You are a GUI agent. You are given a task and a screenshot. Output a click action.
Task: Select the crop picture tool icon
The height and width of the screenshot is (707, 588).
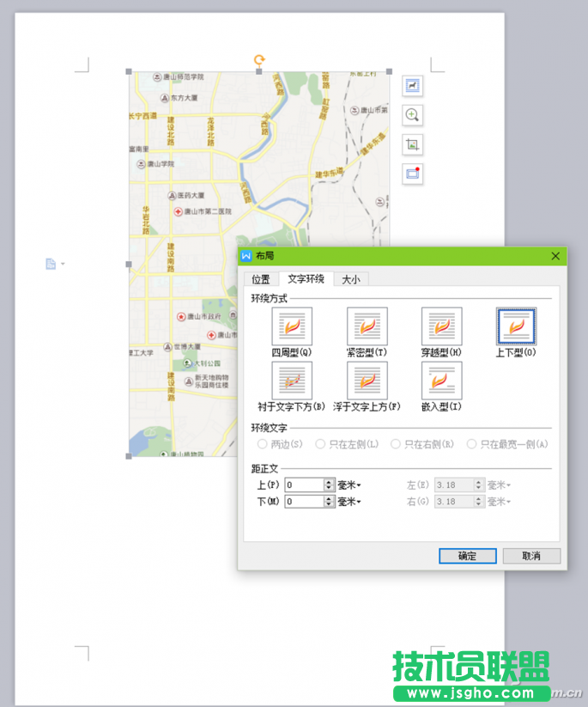(x=413, y=144)
